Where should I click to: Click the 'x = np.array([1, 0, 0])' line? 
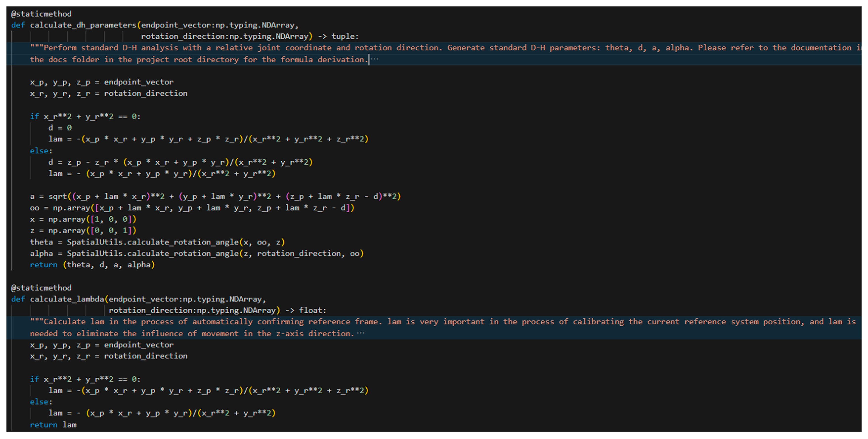point(83,219)
